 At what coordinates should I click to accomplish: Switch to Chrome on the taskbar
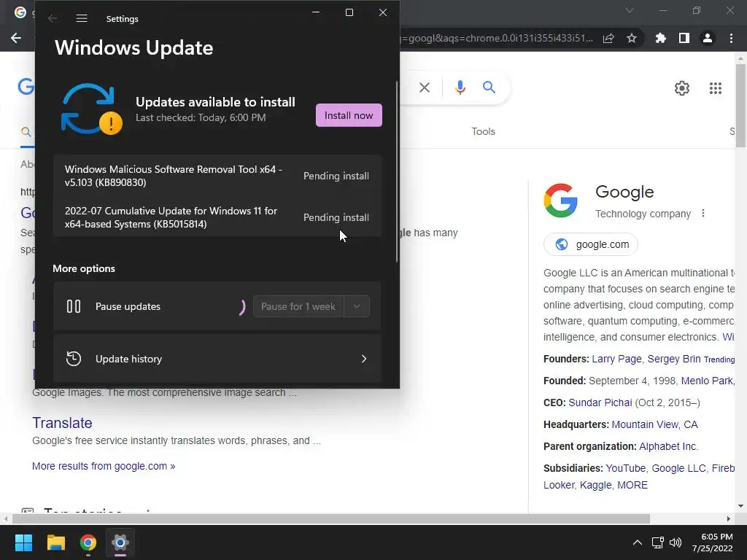coord(88,542)
